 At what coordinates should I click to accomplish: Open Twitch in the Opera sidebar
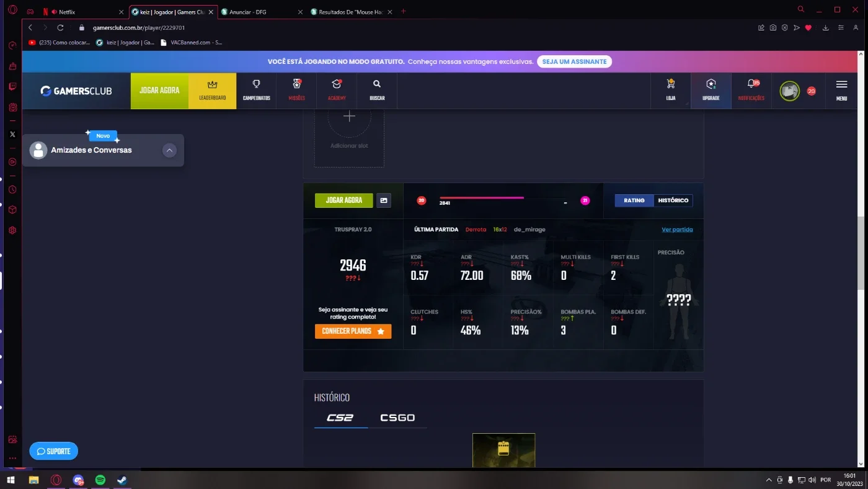(x=12, y=87)
